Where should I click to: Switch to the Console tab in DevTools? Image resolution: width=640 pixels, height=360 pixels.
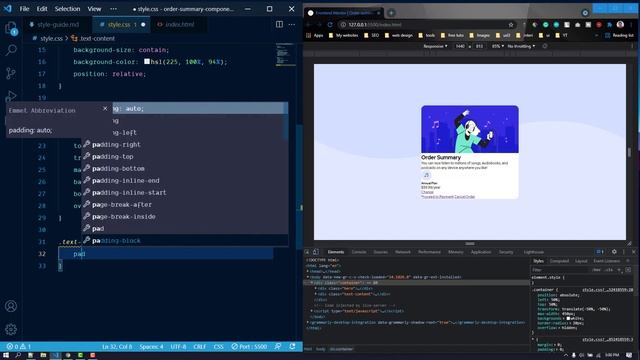[359, 252]
